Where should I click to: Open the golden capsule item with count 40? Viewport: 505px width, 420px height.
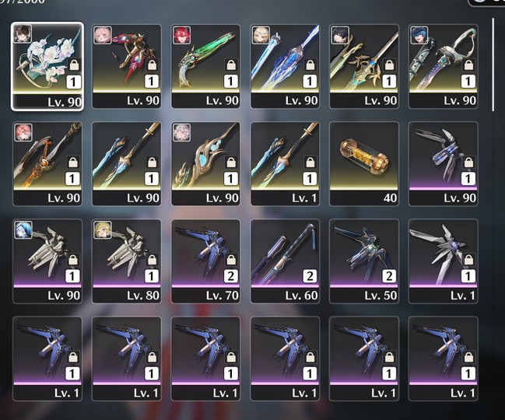pos(364,164)
